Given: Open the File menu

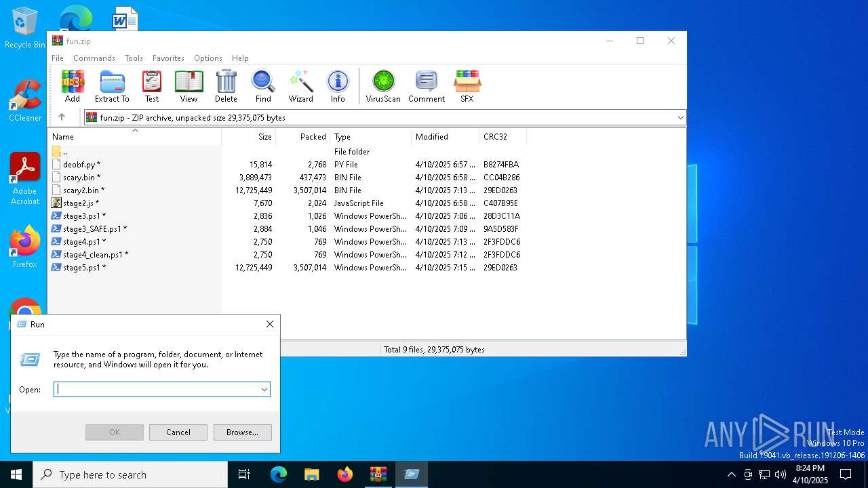Looking at the screenshot, I should pyautogui.click(x=58, y=58).
